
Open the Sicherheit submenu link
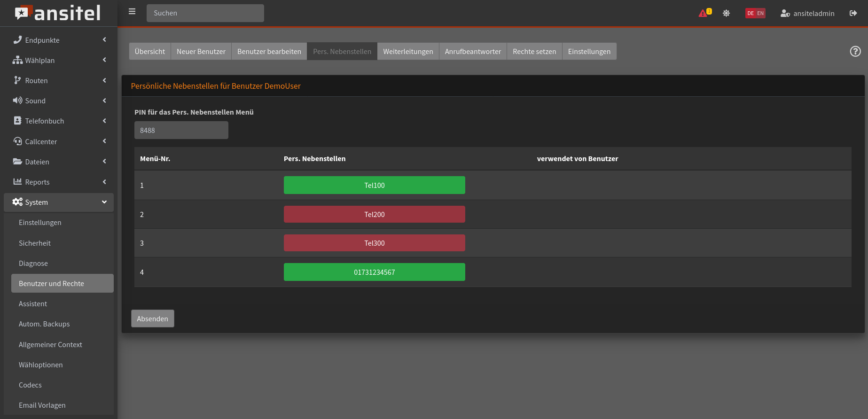tap(35, 243)
